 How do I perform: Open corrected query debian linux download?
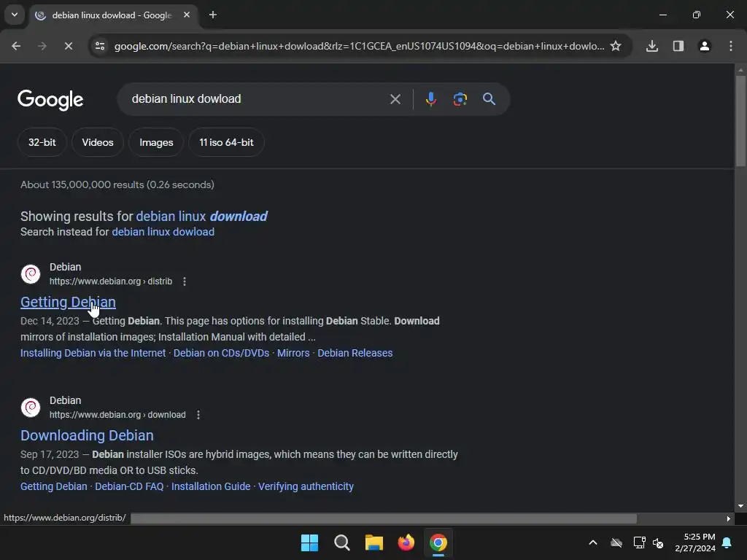click(202, 216)
